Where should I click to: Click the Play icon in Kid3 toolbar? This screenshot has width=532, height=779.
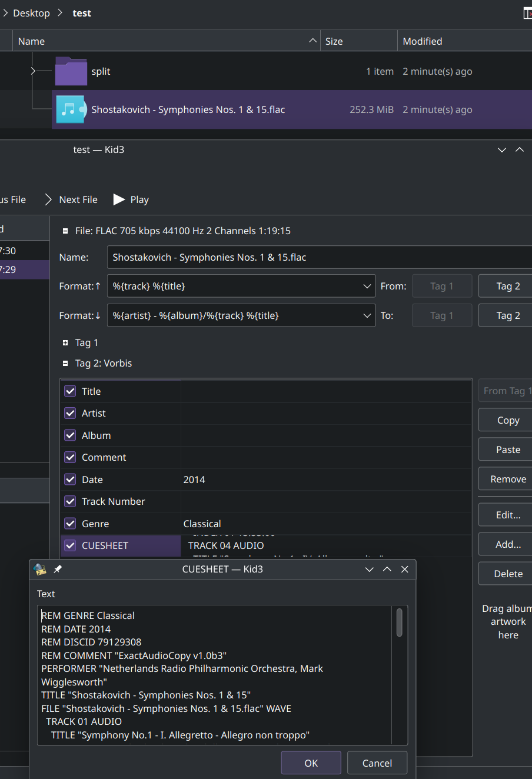click(x=119, y=199)
